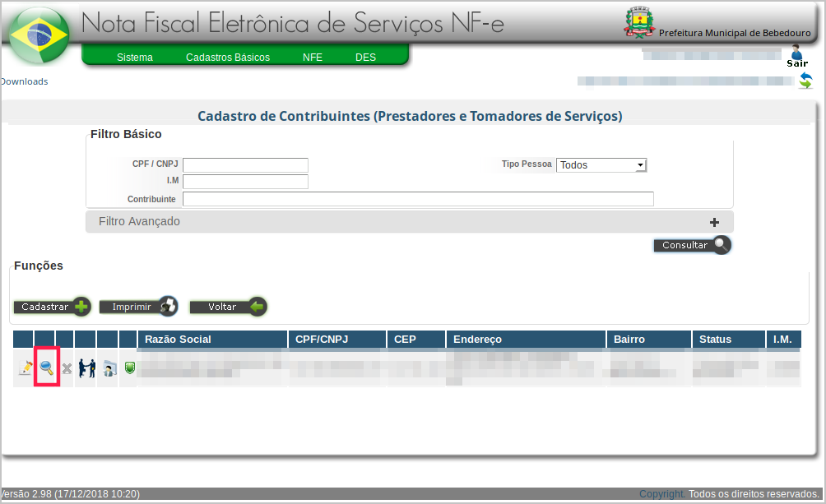Screen dimensions: 826x504
Task: Click the Versão 2.98 footer text
Action: (x=70, y=494)
